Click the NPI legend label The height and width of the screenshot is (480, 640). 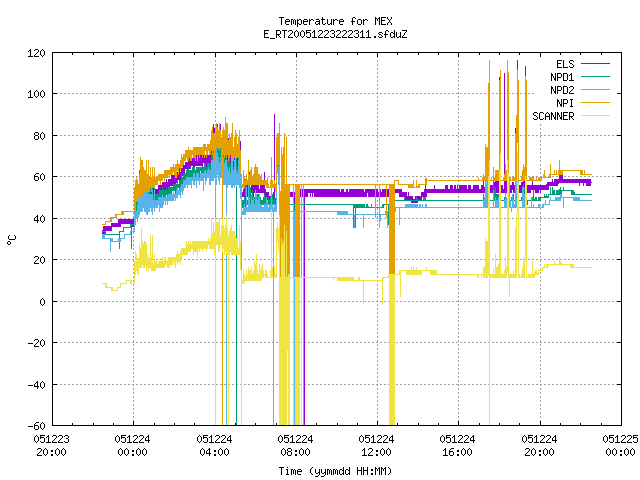point(565,103)
